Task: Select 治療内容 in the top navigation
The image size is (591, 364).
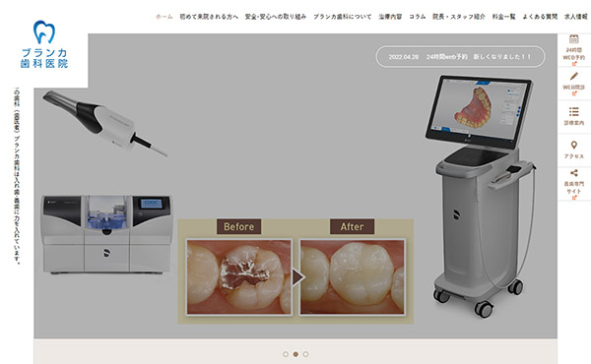Action: click(390, 17)
